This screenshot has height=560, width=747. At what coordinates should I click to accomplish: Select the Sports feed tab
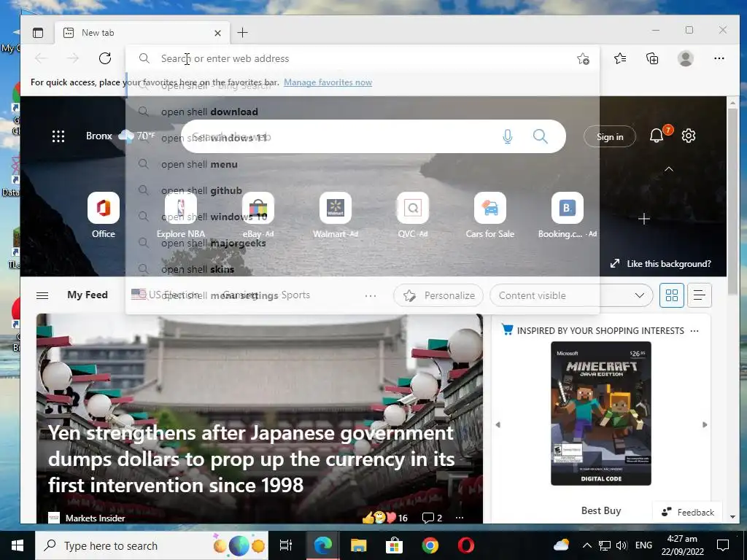click(x=295, y=295)
